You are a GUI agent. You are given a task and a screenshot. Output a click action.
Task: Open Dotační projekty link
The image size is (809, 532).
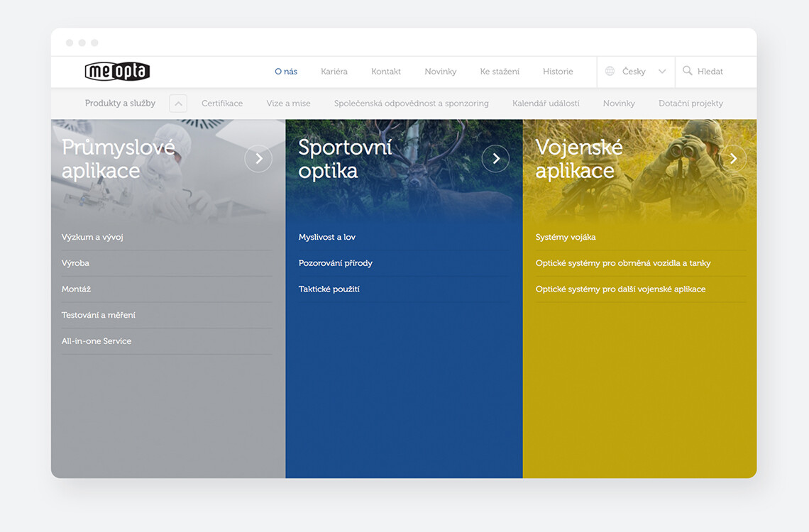[x=691, y=103]
